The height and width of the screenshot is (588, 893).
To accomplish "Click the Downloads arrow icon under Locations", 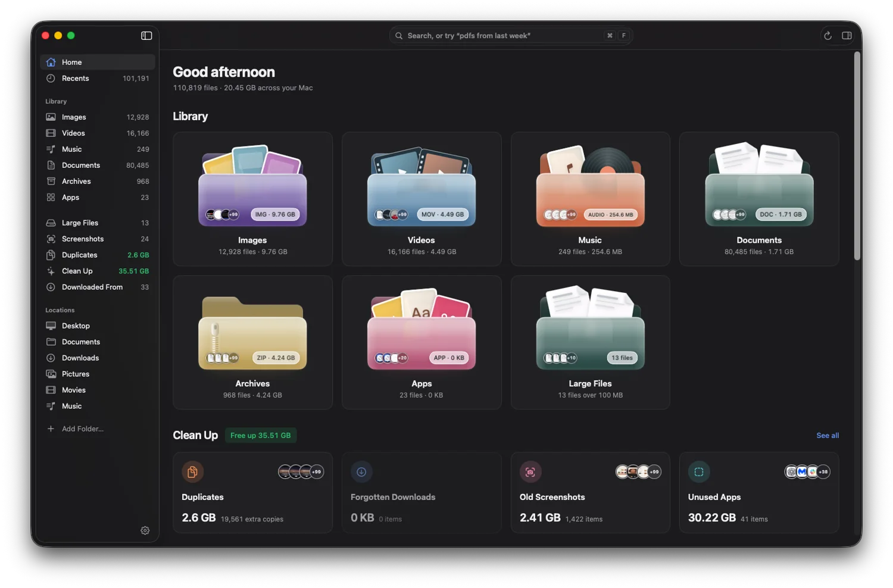I will click(x=51, y=358).
